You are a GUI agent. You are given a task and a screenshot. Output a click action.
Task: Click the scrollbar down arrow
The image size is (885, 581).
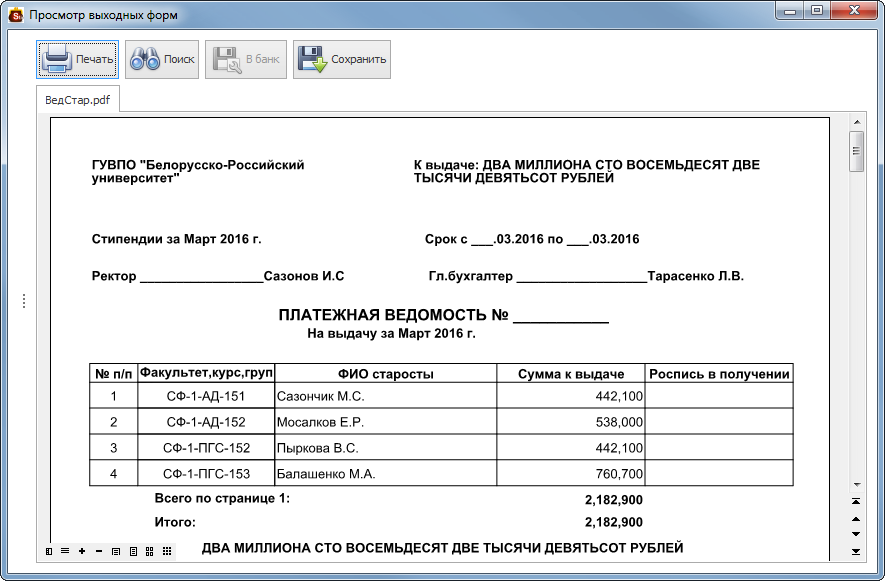point(857,485)
